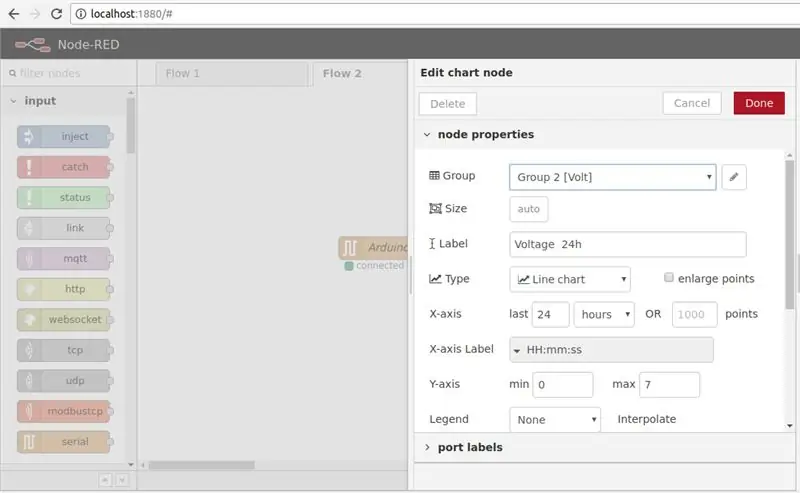The height and width of the screenshot is (493, 800).
Task: Click the X-axis last value field
Action: [551, 314]
